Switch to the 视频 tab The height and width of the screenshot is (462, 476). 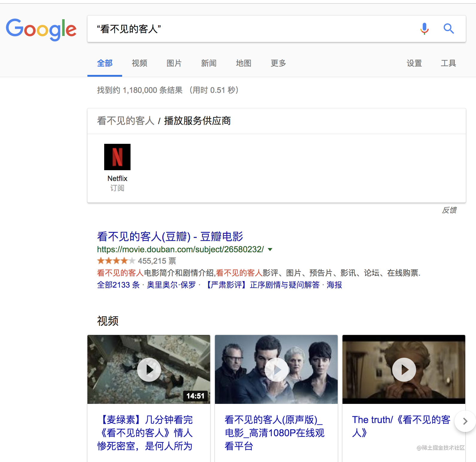click(140, 63)
